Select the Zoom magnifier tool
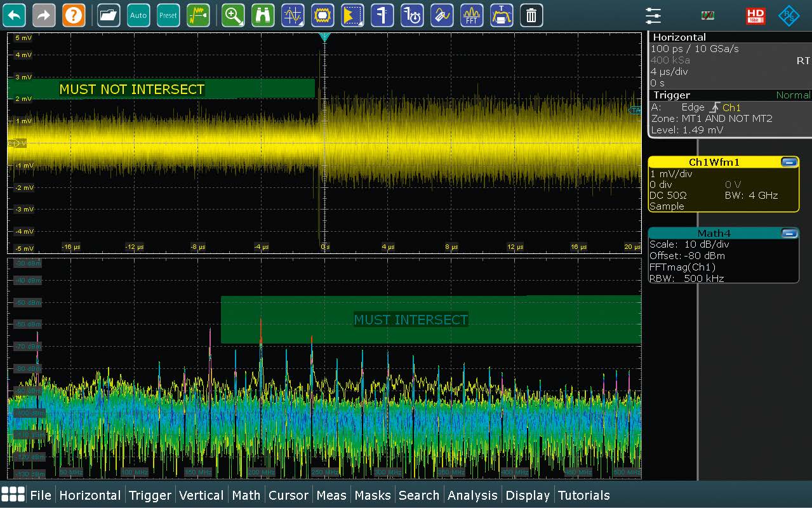 tap(233, 15)
